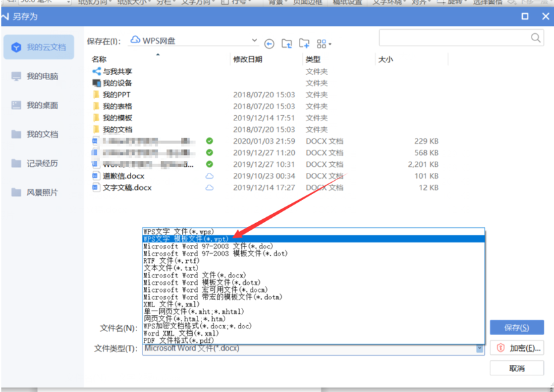This screenshot has height=392, width=554.
Task: Click the back navigation arrow icon
Action: 269,44
